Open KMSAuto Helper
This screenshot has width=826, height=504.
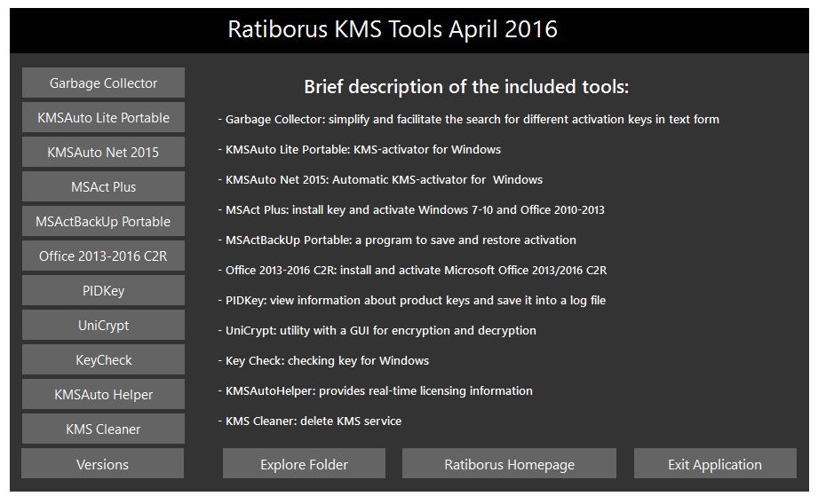click(x=103, y=395)
